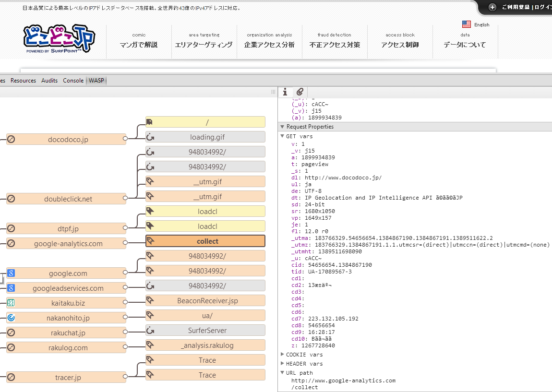Collapse the GET vars section
The image size is (552, 392).
pyautogui.click(x=282, y=136)
